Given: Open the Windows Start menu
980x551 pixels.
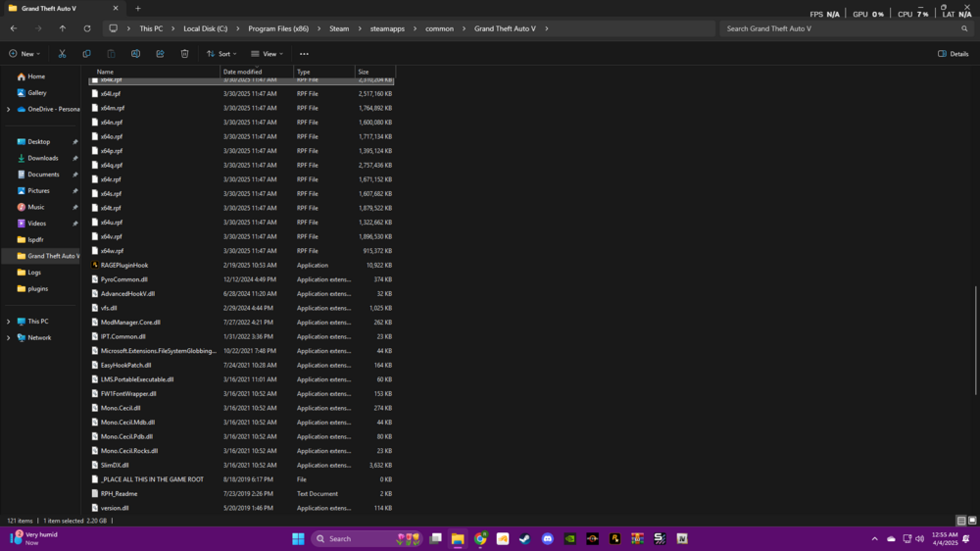Looking at the screenshot, I should click(x=298, y=538).
